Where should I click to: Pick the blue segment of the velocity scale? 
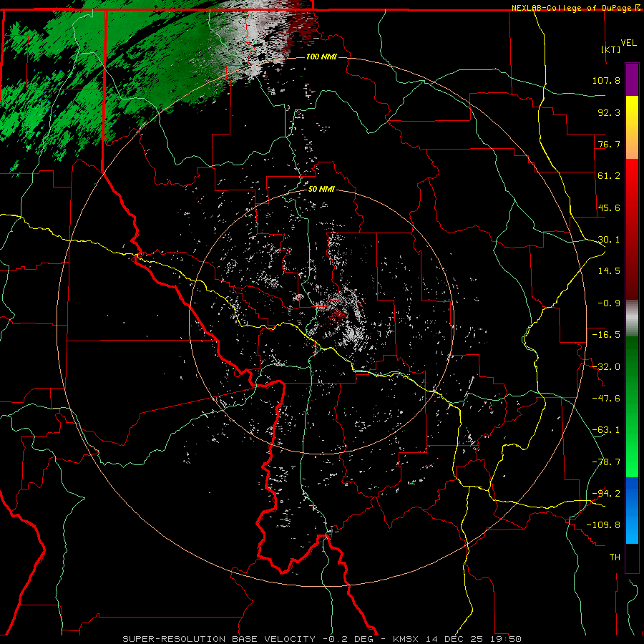632,510
